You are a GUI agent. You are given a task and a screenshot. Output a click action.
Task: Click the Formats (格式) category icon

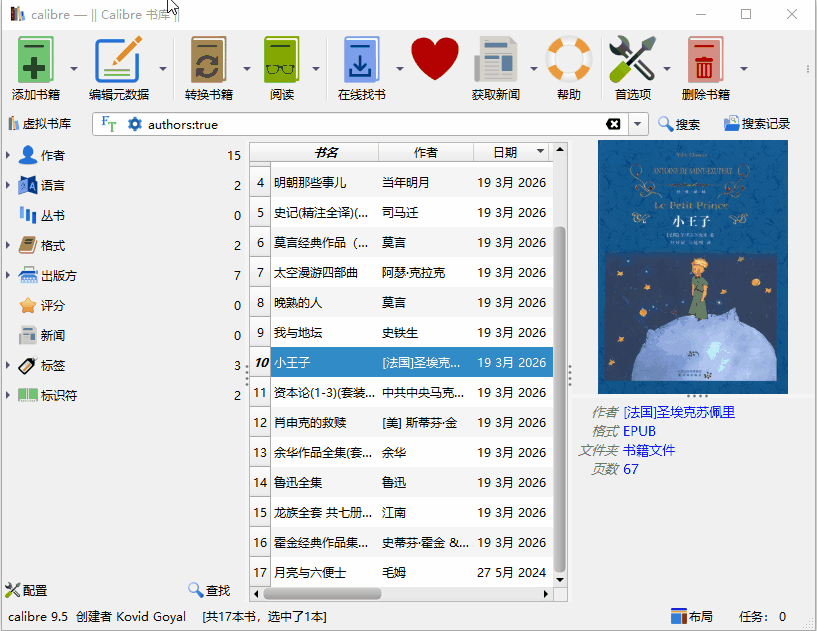(x=28, y=245)
